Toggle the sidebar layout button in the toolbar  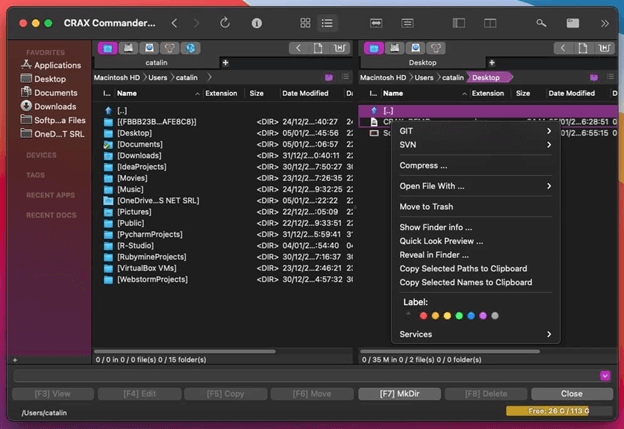coord(458,22)
